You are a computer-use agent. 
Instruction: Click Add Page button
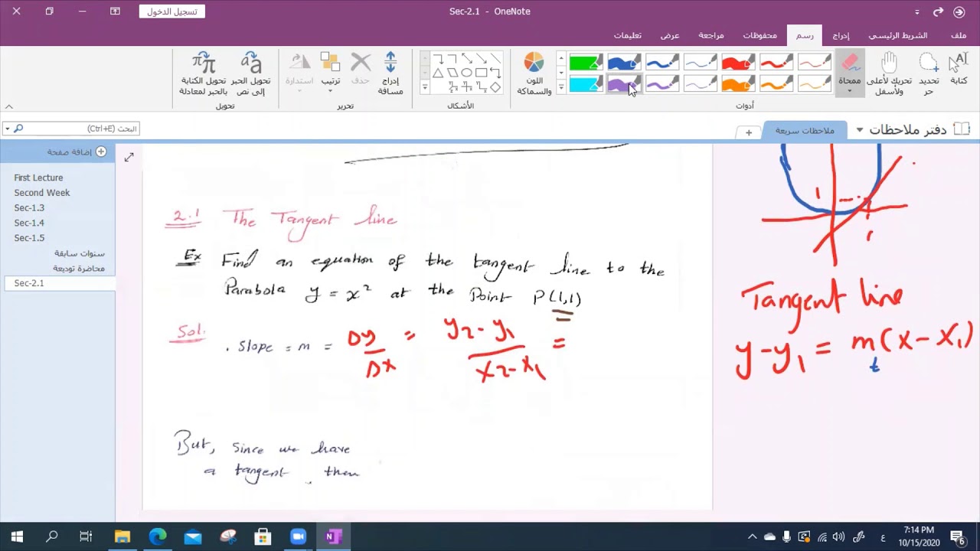[x=77, y=152]
